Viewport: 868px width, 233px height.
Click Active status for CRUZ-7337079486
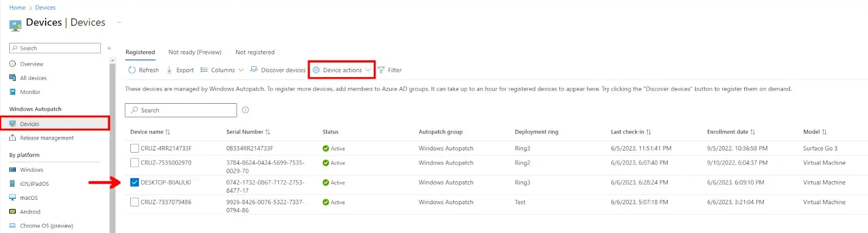(x=334, y=202)
